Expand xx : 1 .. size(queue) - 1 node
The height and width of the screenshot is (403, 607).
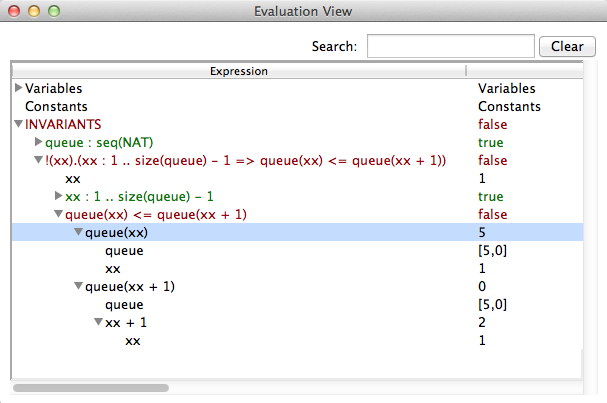[59, 197]
